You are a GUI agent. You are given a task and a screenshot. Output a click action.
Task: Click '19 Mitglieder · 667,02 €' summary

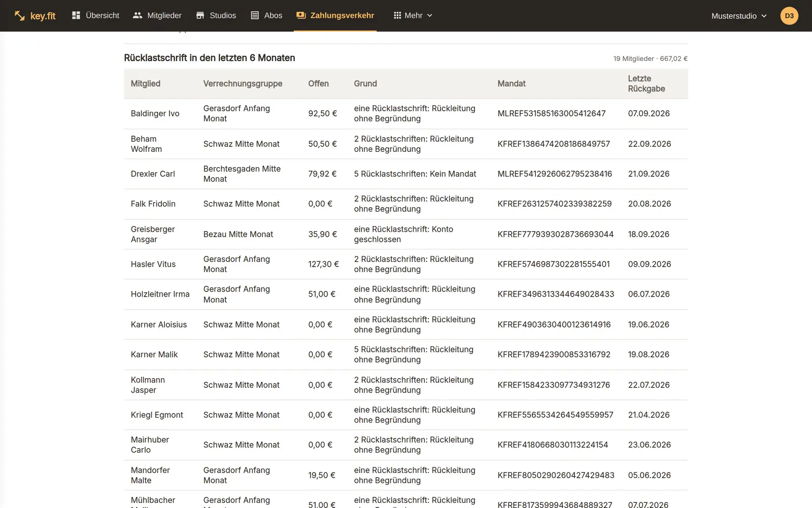coord(651,58)
